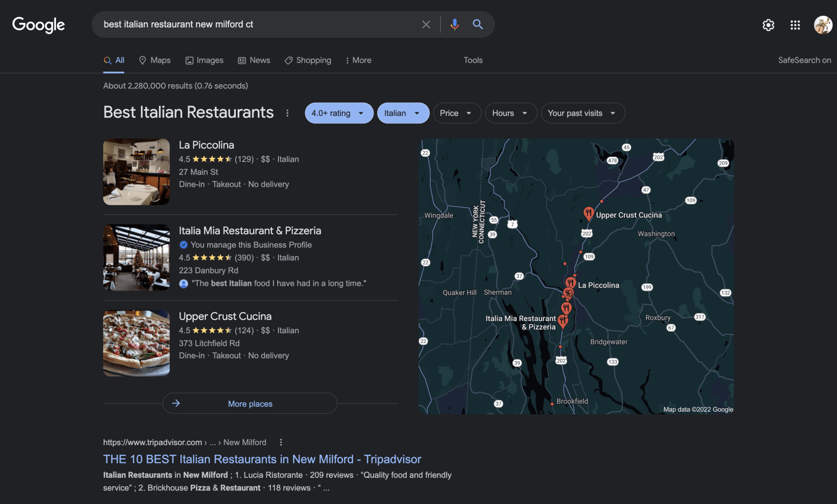The image size is (837, 504).
Task: Open the Google apps grid
Action: click(x=795, y=25)
